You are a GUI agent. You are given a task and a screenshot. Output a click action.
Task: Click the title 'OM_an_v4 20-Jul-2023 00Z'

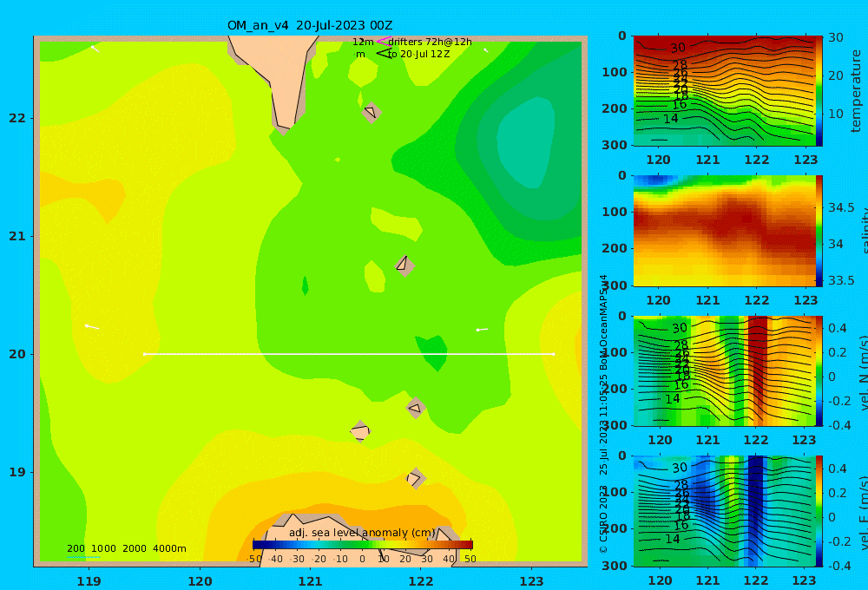(x=310, y=25)
